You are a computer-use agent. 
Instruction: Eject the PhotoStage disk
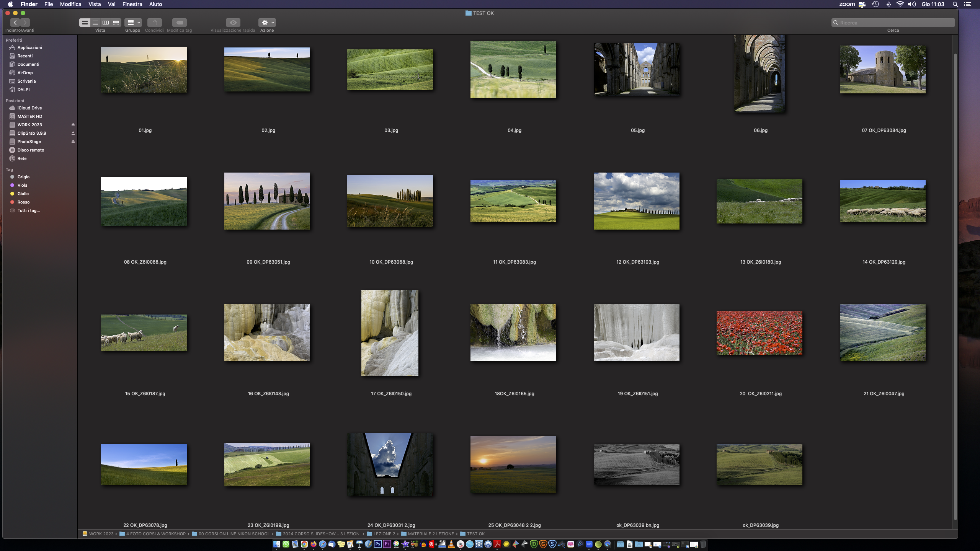click(73, 142)
